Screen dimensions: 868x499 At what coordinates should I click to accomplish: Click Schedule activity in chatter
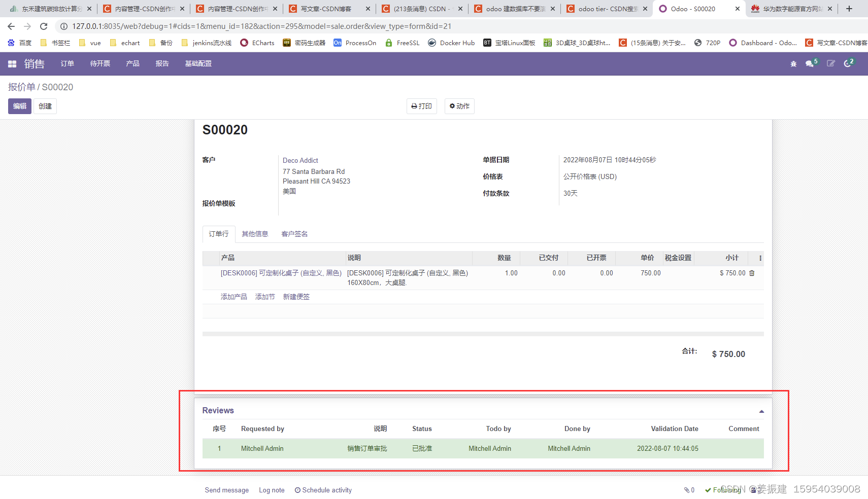click(x=323, y=490)
